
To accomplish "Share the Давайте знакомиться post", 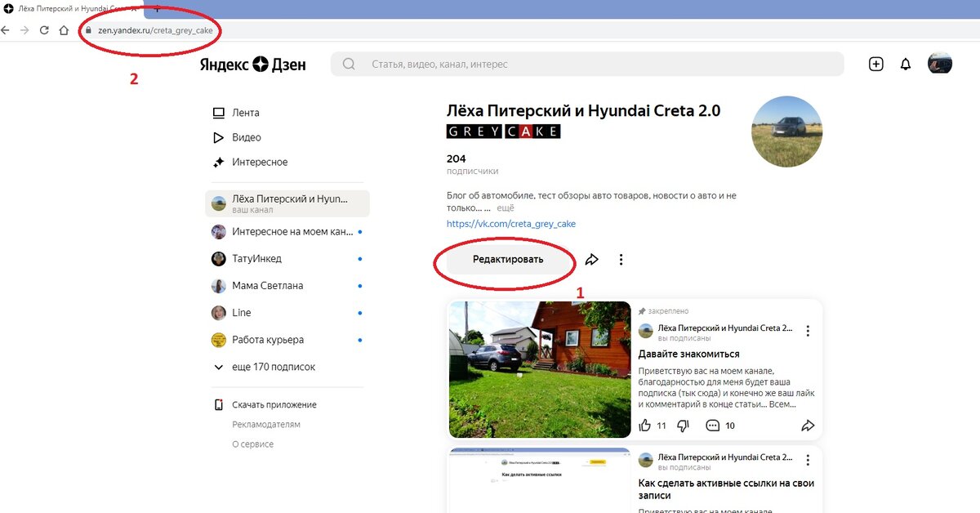I will coord(808,425).
